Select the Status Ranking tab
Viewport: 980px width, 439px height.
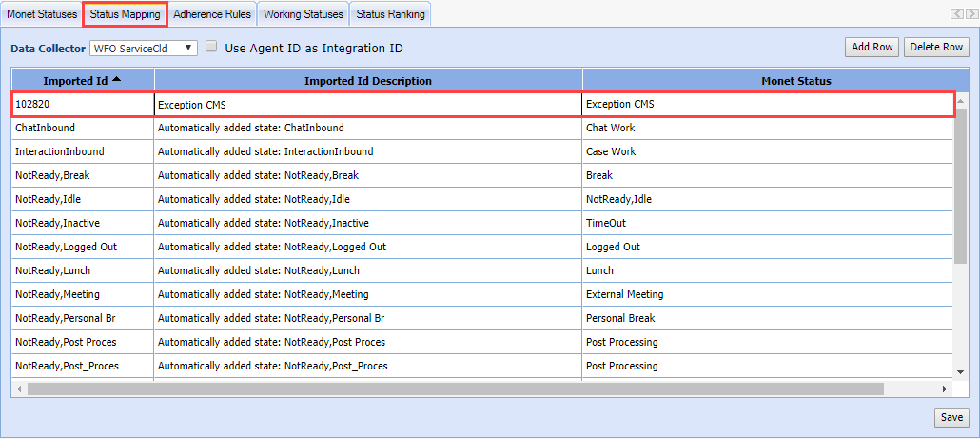[x=390, y=14]
